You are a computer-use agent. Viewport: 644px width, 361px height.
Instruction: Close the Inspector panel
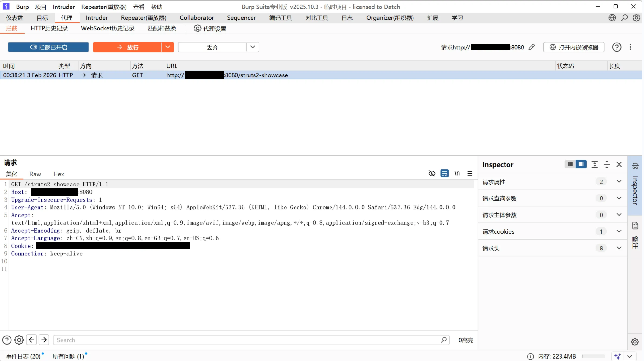click(x=619, y=164)
